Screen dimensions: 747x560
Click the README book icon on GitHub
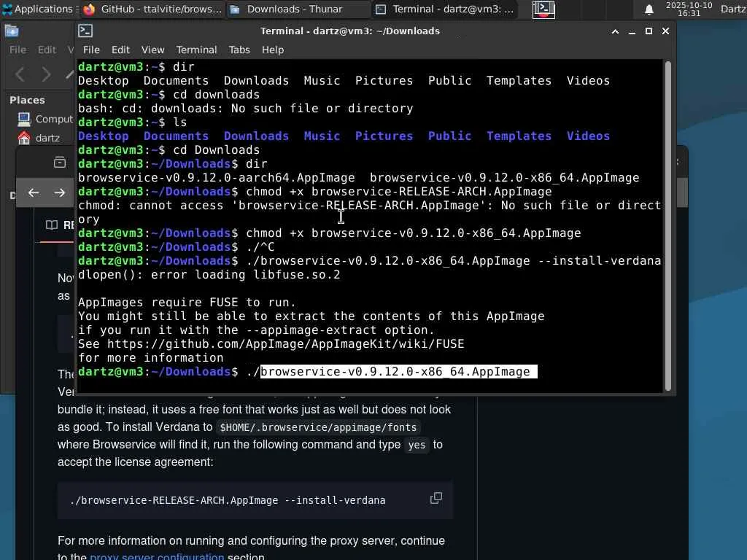click(52, 225)
